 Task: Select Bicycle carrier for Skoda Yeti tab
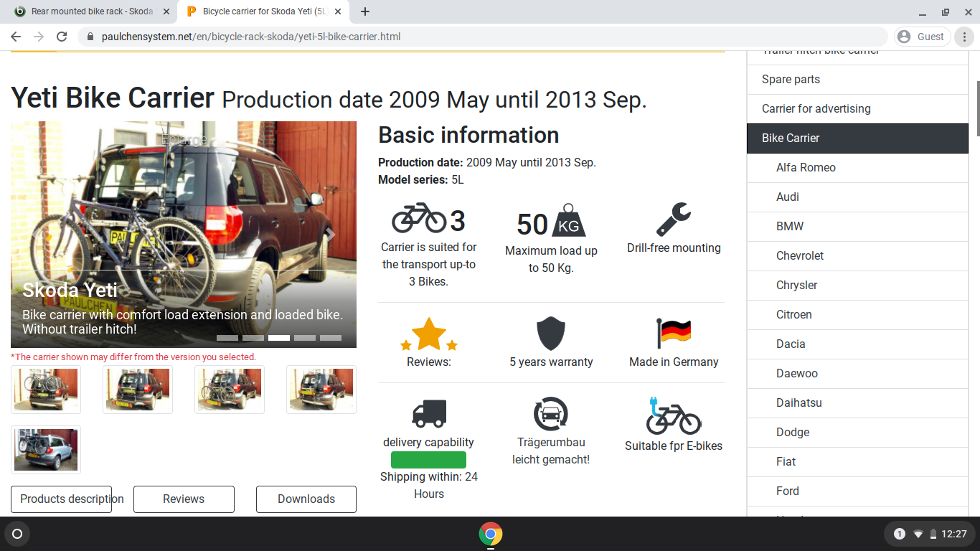point(264,11)
